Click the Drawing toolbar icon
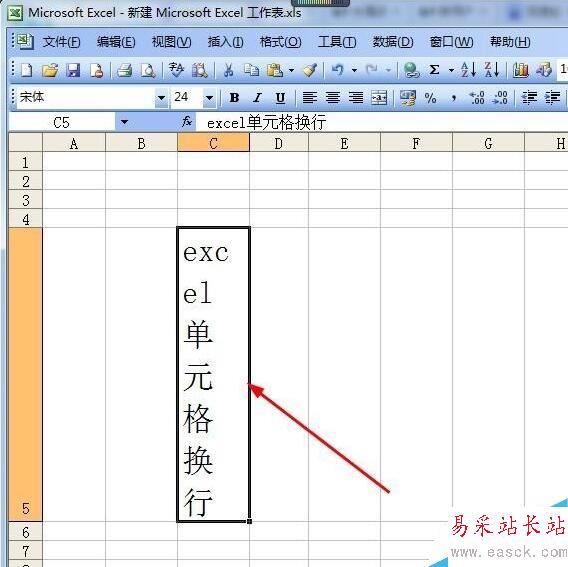The width and height of the screenshot is (568, 567). click(x=544, y=70)
